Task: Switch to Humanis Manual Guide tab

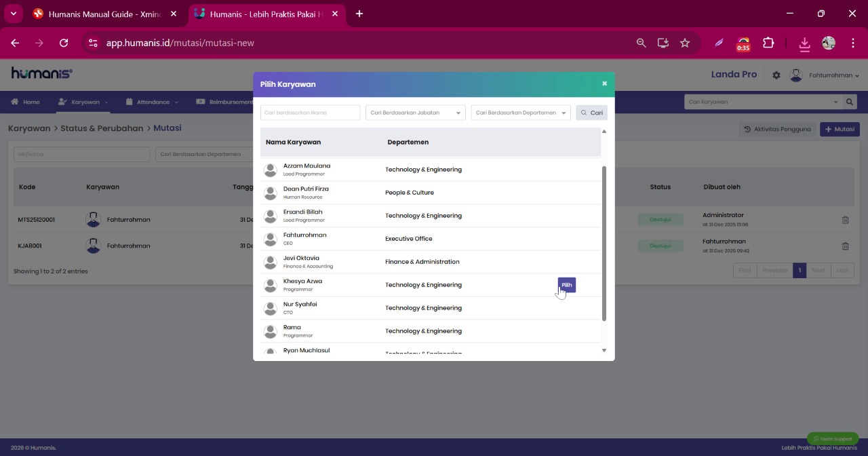Action: click(x=104, y=14)
